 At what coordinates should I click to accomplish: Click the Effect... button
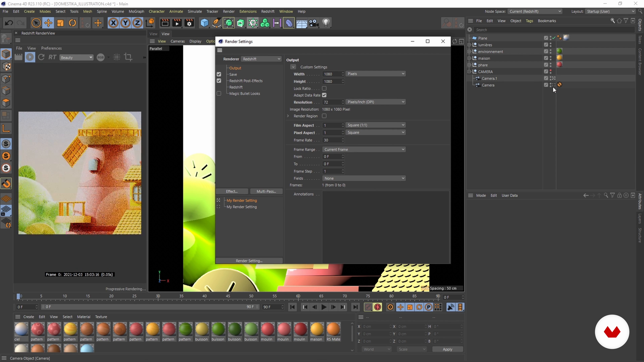pos(232,191)
